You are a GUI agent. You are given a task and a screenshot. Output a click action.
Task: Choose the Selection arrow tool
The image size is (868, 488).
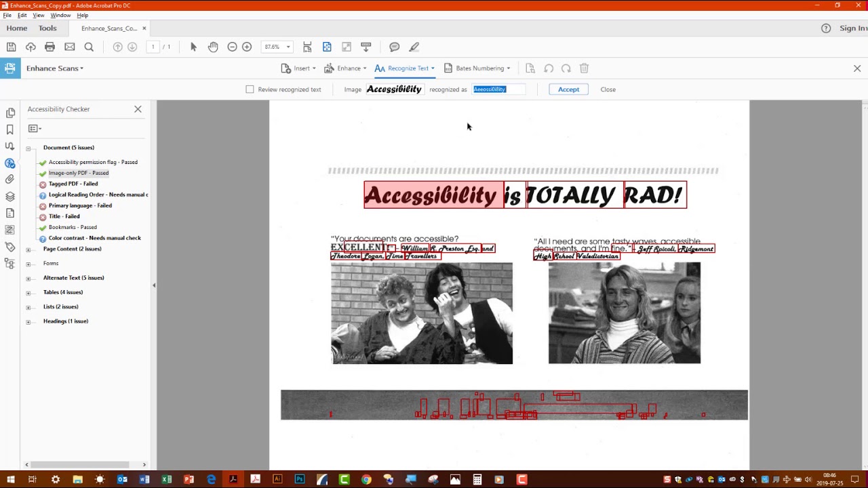click(193, 47)
